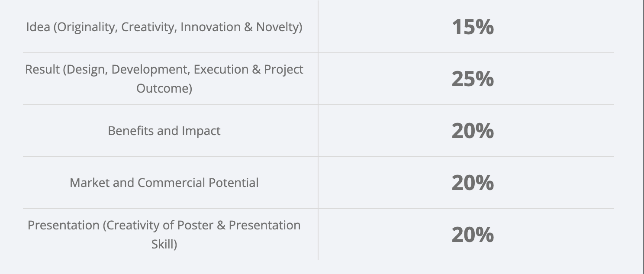Select the 15% weight value
The width and height of the screenshot is (644, 274).
click(473, 27)
